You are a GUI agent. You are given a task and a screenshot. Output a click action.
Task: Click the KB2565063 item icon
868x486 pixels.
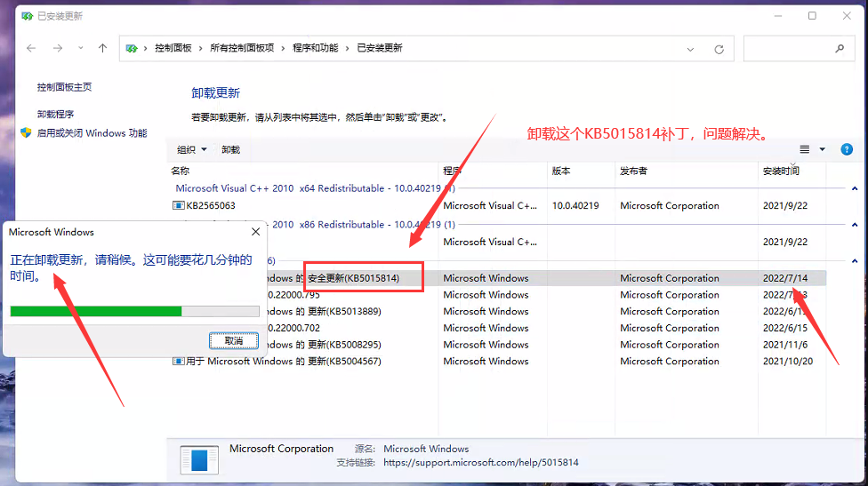pyautogui.click(x=178, y=205)
